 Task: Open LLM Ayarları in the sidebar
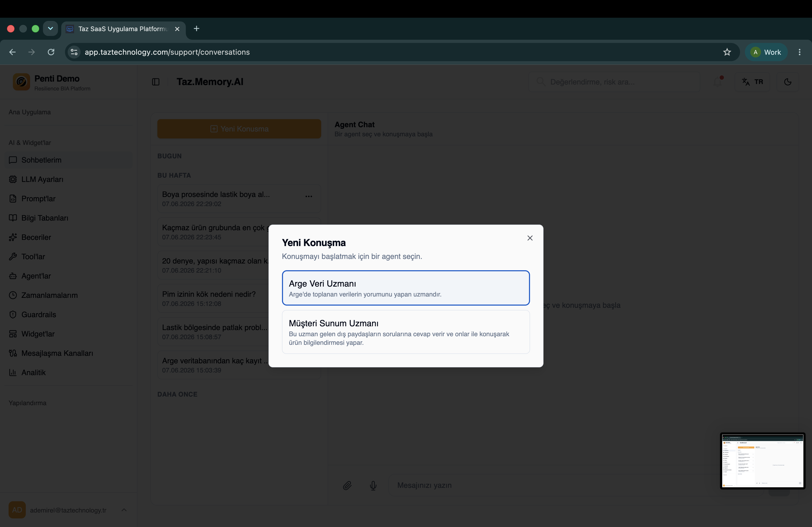[x=68, y=179]
